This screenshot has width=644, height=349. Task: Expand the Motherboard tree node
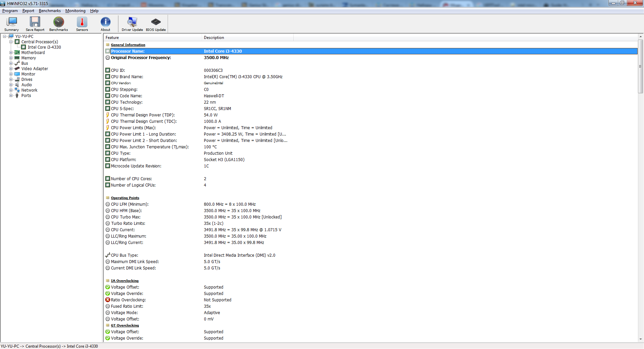[11, 52]
